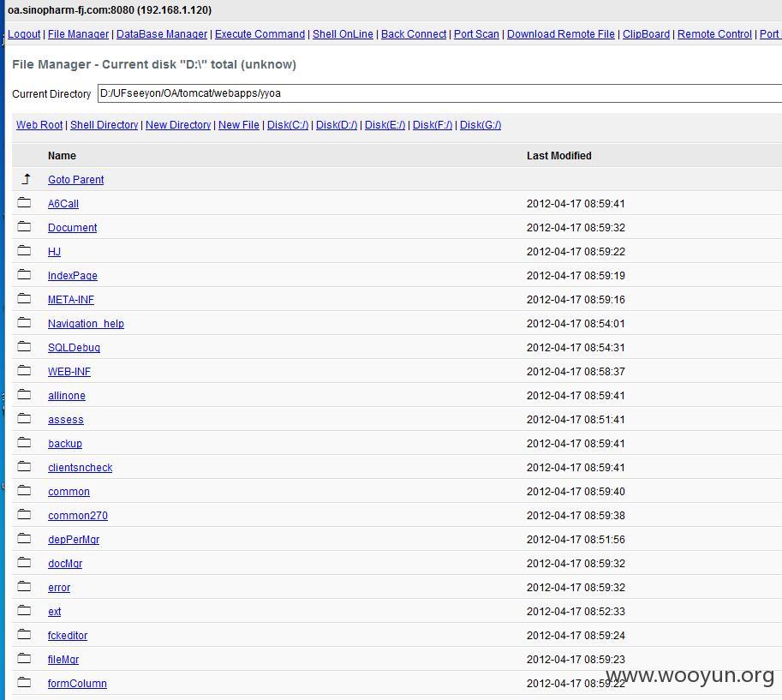Click the folder icon beside Document
Viewport: 782px width, 700px height.
click(24, 226)
